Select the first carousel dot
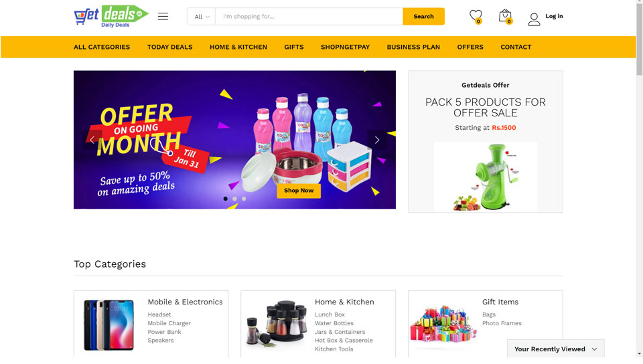The image size is (643, 364). (x=226, y=199)
